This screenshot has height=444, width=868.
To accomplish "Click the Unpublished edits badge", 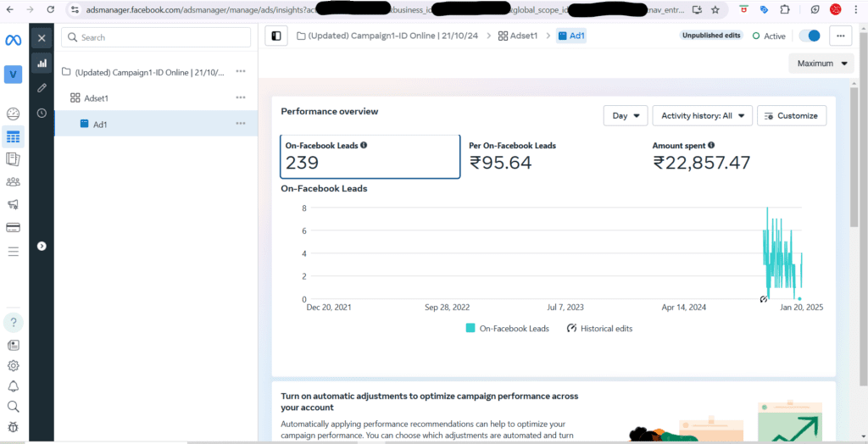I will 711,36.
